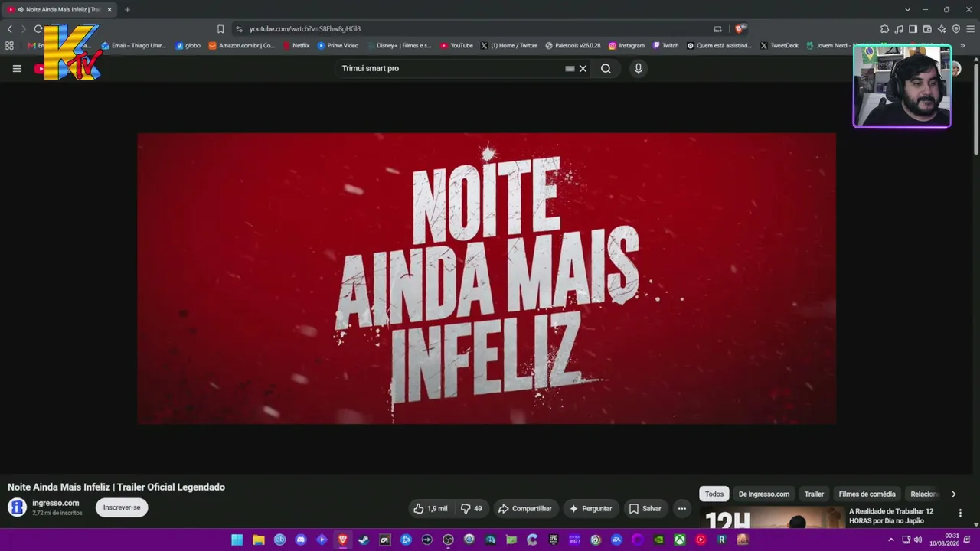Save video with the Salvar button
The image size is (980, 551).
point(645,508)
